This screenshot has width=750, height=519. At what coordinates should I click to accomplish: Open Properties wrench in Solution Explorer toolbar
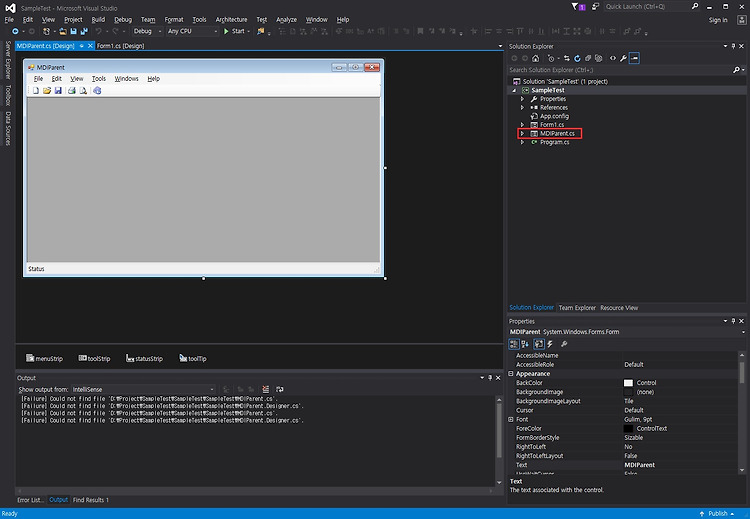point(623,58)
